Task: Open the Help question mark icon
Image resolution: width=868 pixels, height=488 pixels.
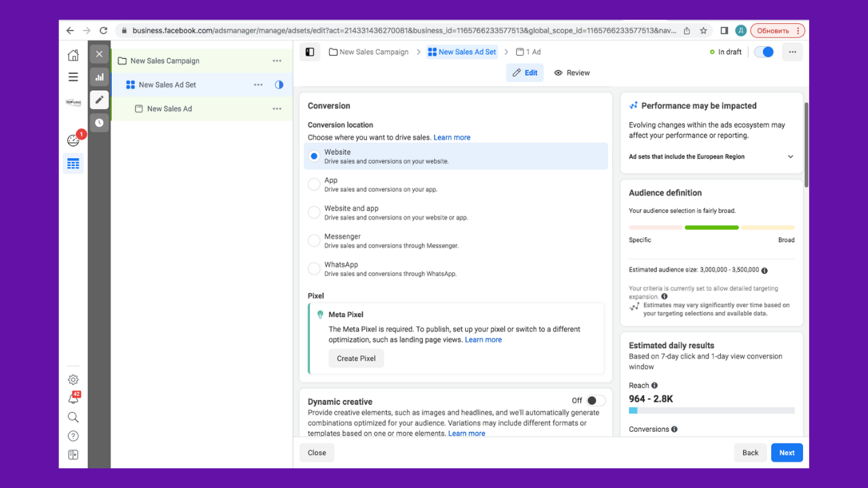Action: pyautogui.click(x=73, y=436)
